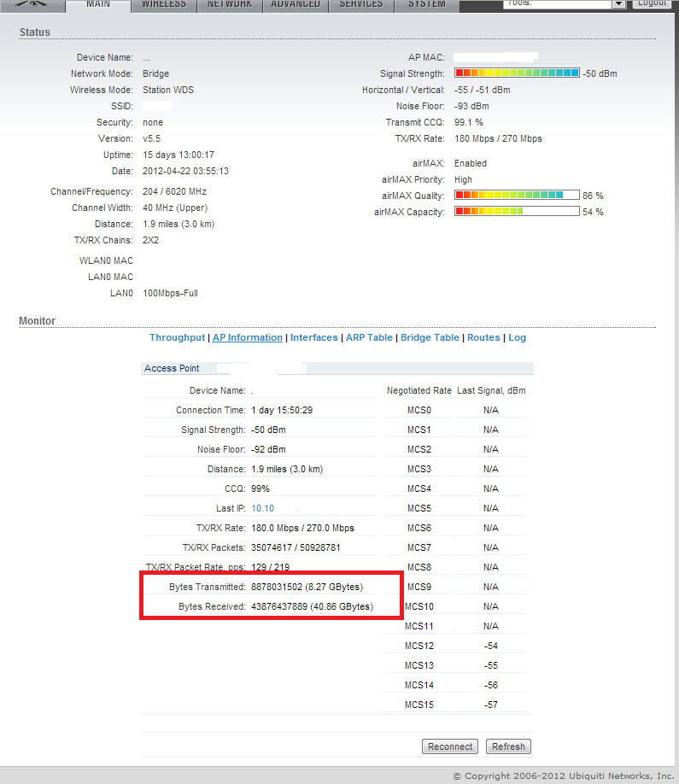Click the Connection Time value 1 day 15:50:29
The height and width of the screenshot is (784, 679).
[282, 410]
